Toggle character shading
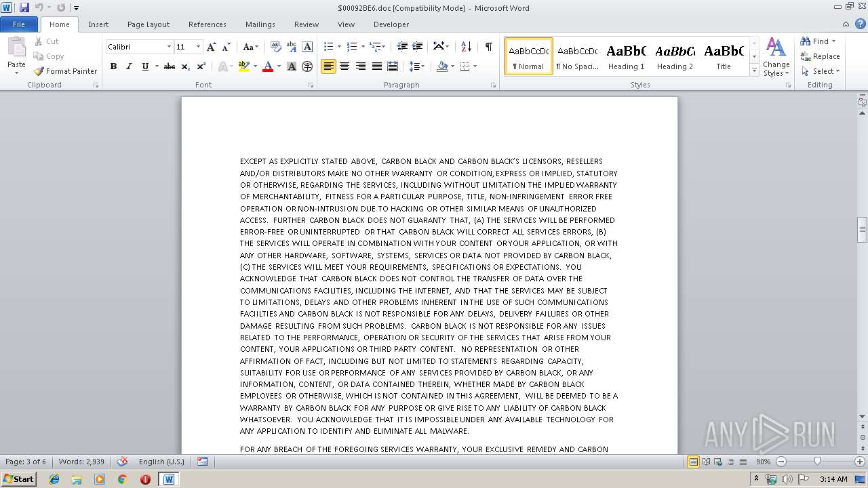The image size is (868, 488). coord(292,66)
